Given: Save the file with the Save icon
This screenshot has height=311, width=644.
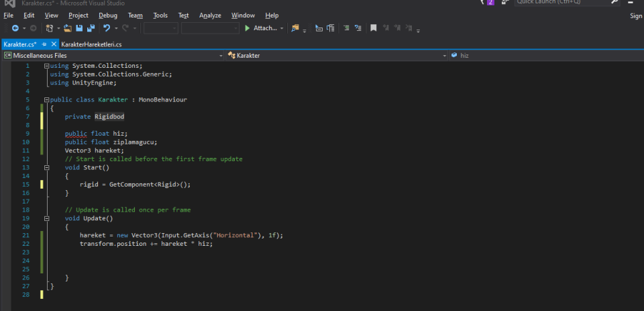Looking at the screenshot, I should (79, 28).
